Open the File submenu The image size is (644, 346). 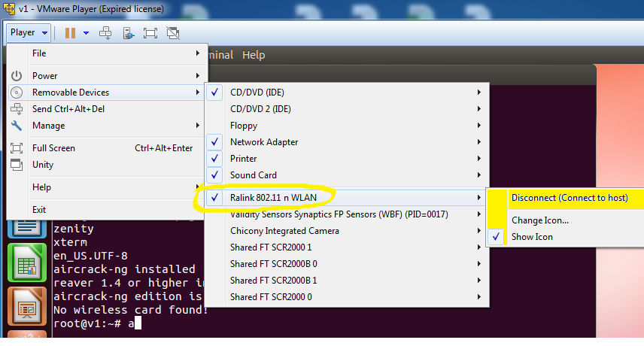click(x=107, y=53)
